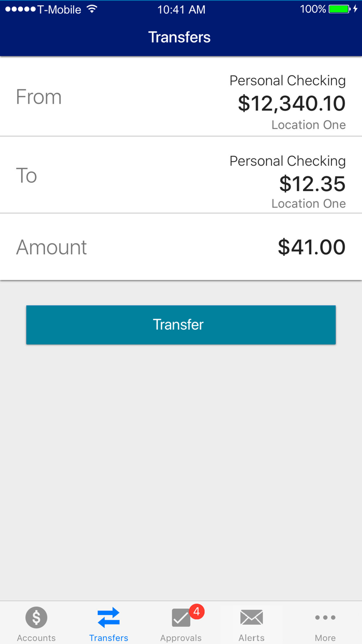
Task: Open More via the three dots icon
Action: pos(325,617)
